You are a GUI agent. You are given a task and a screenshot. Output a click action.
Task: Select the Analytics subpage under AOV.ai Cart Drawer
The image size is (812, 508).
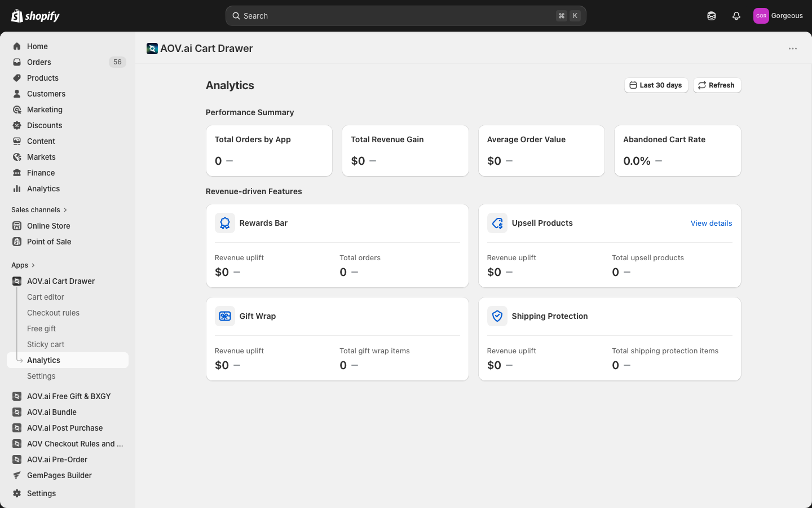(x=68, y=360)
